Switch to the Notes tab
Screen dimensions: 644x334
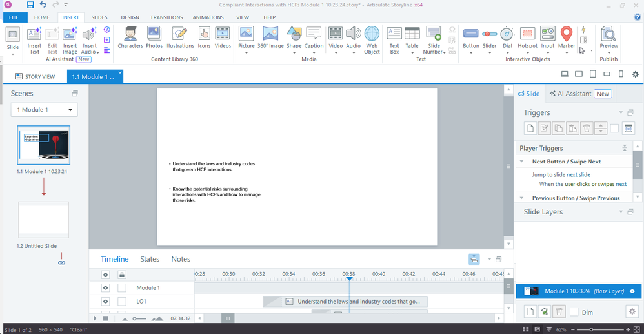pos(181,259)
